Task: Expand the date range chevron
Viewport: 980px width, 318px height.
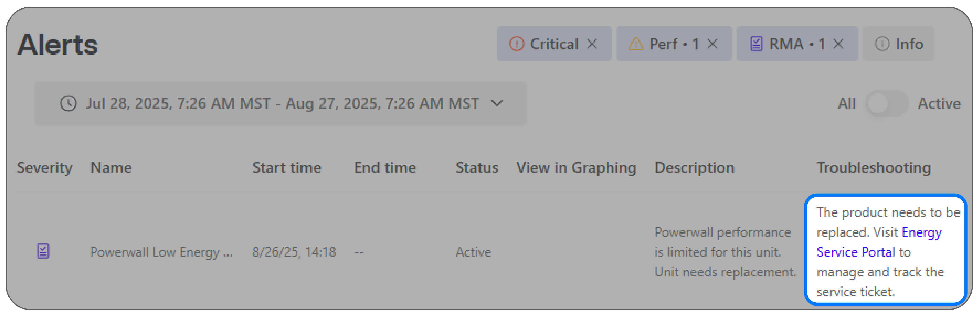Action: pos(497,103)
